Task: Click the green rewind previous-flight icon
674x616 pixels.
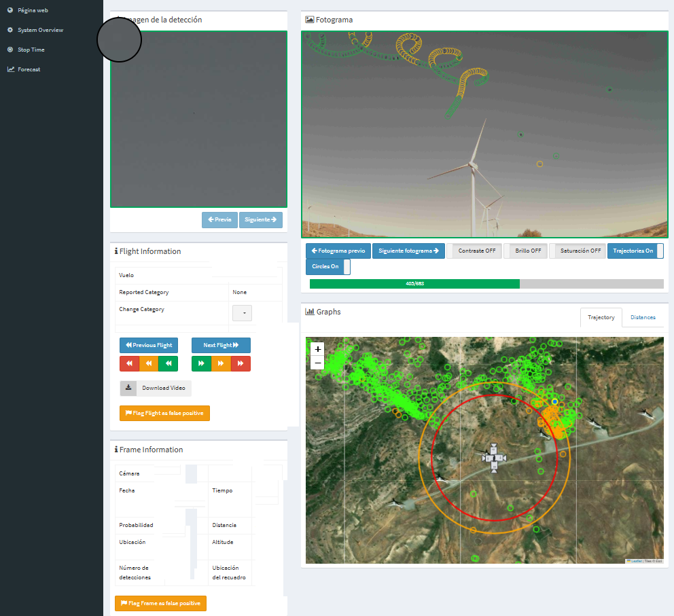Action: pos(168,364)
